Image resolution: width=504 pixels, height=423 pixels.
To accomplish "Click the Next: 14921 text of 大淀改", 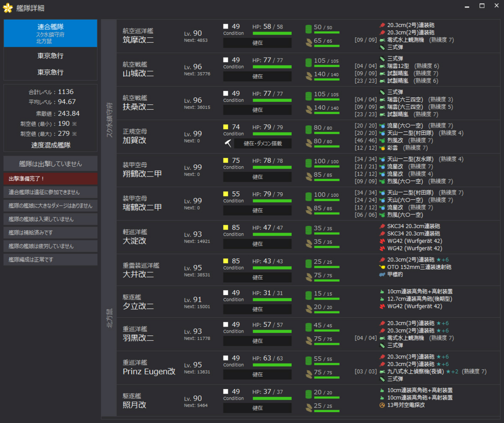I will [x=197, y=241].
